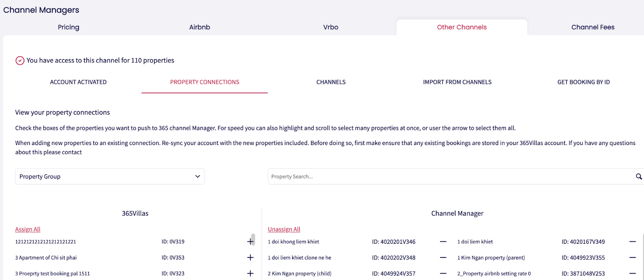Assign 3 Proeprty test booking pal 1511

coord(250,274)
